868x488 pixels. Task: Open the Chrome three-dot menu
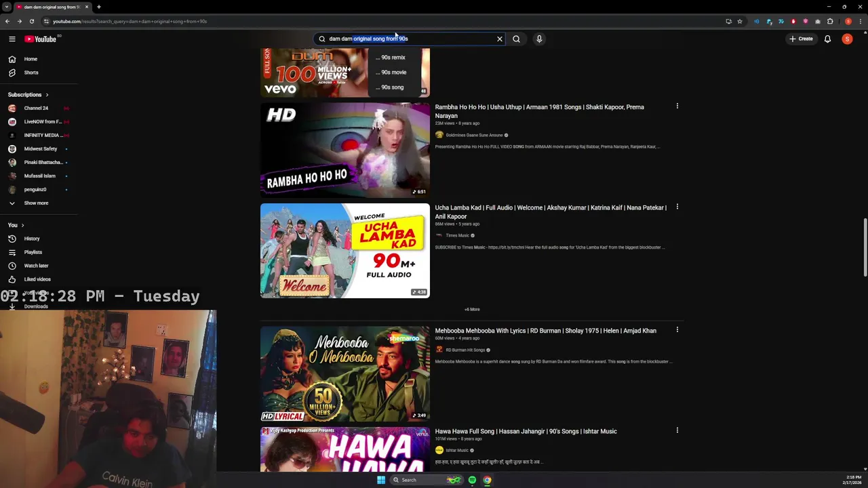[x=861, y=21]
